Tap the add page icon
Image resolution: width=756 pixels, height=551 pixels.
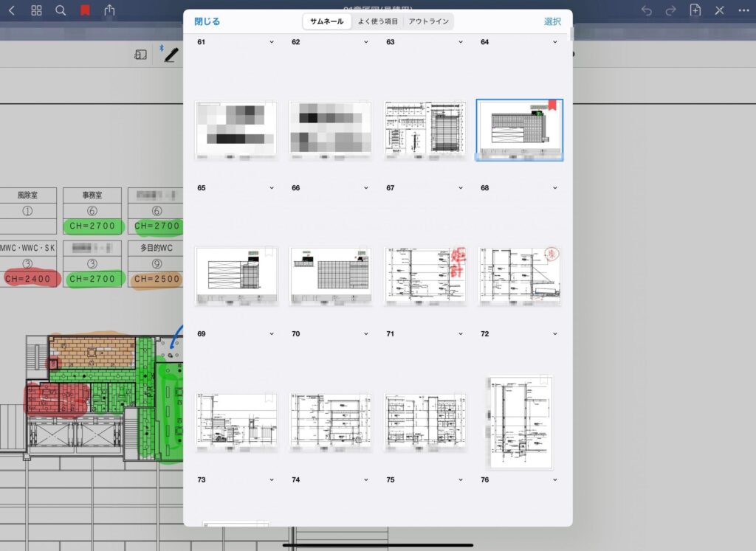[x=695, y=10]
